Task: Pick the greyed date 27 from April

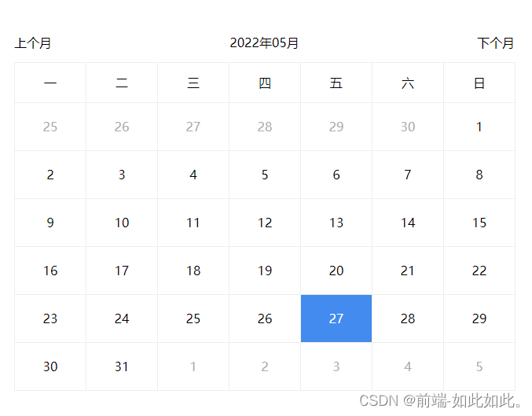Action: pos(193,127)
